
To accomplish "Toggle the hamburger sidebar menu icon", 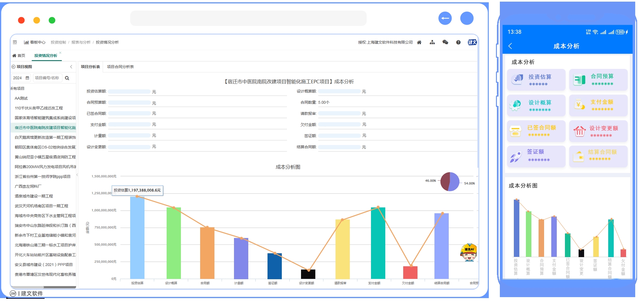I will (15, 42).
